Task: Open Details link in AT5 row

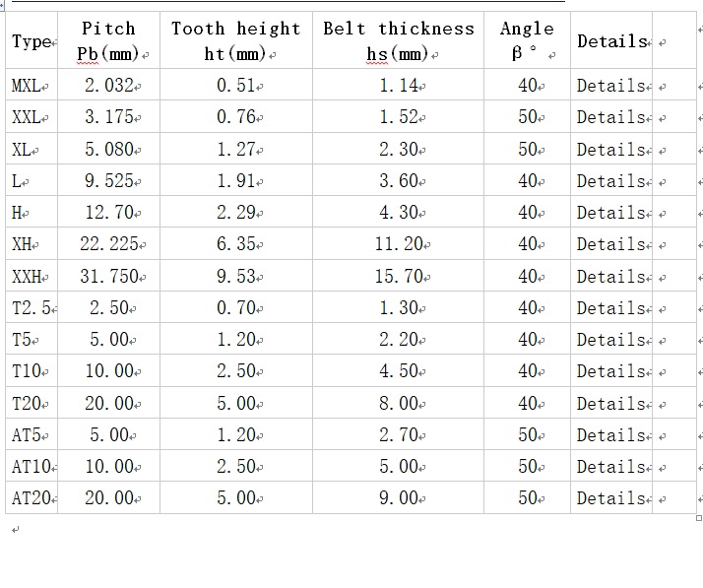Action: pyautogui.click(x=609, y=435)
